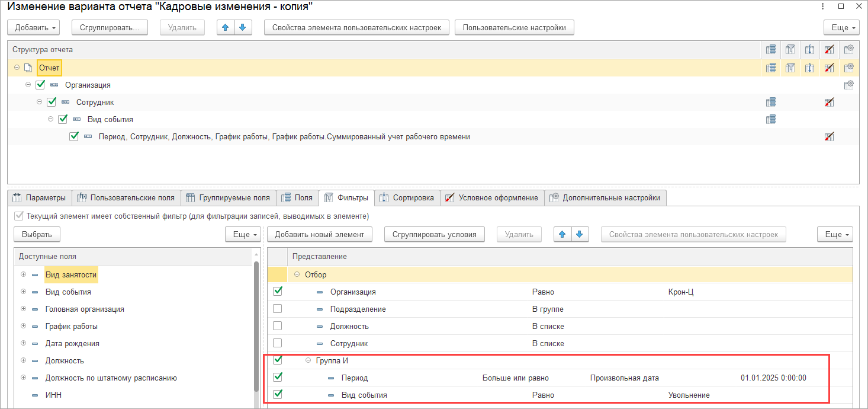Move filter element down with blue arrow
Screen dimensions: 868x409
pyautogui.click(x=579, y=234)
